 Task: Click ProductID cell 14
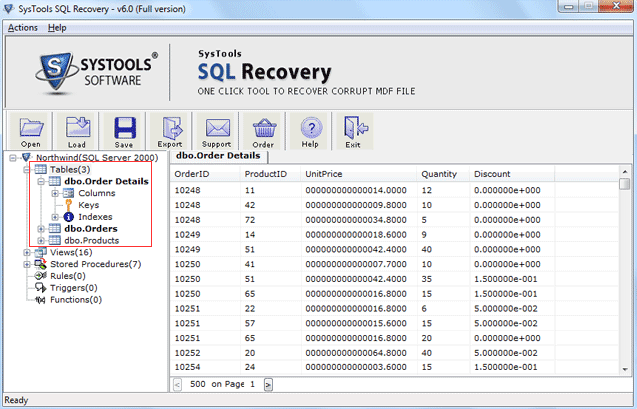point(250,235)
